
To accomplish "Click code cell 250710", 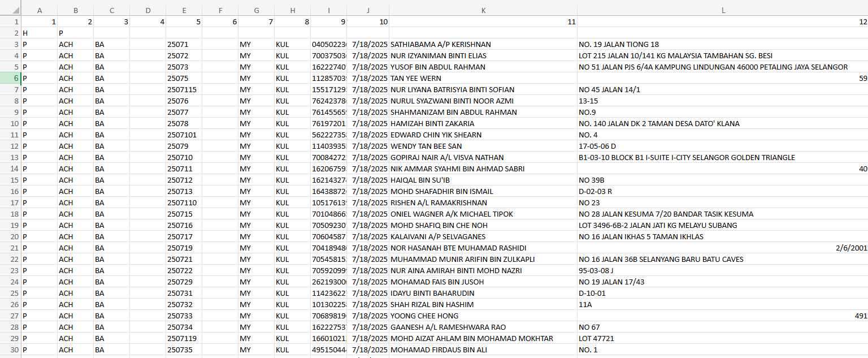I will click(x=184, y=157).
